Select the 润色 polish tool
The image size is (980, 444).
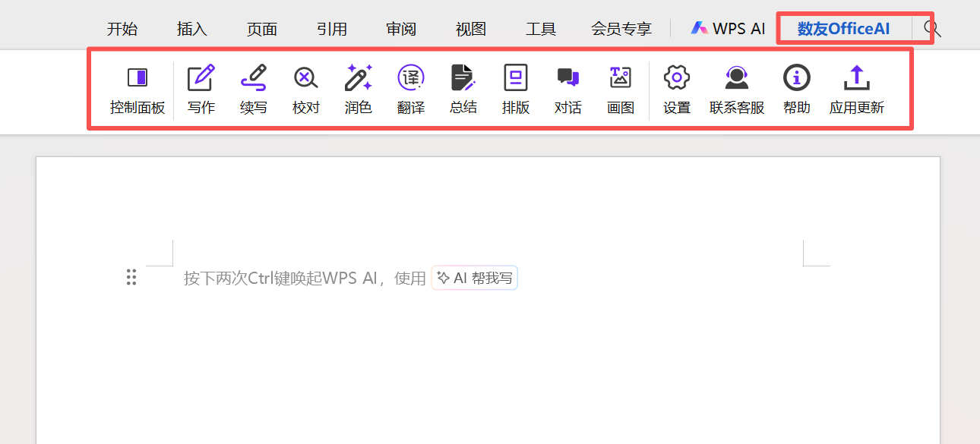coord(359,90)
